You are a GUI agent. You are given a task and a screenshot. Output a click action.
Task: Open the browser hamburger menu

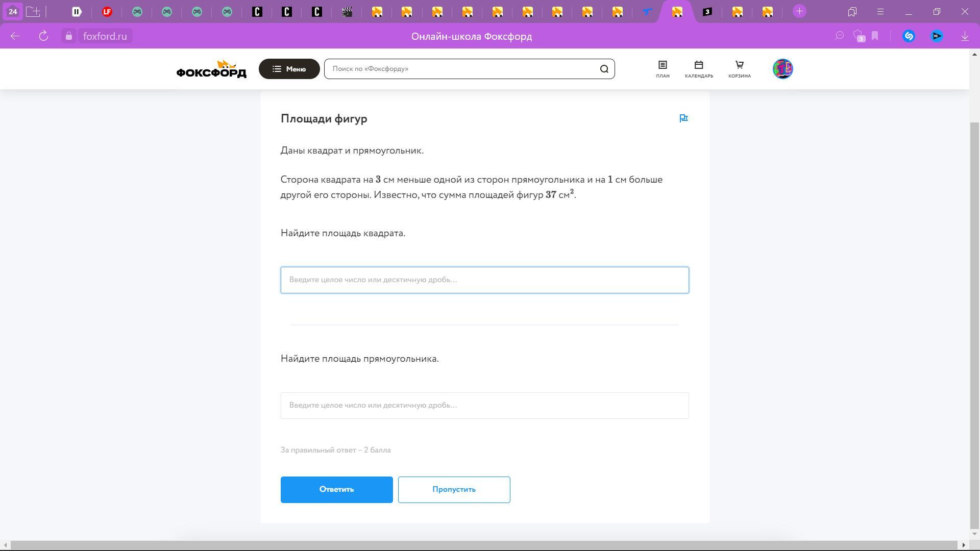pyautogui.click(x=880, y=12)
